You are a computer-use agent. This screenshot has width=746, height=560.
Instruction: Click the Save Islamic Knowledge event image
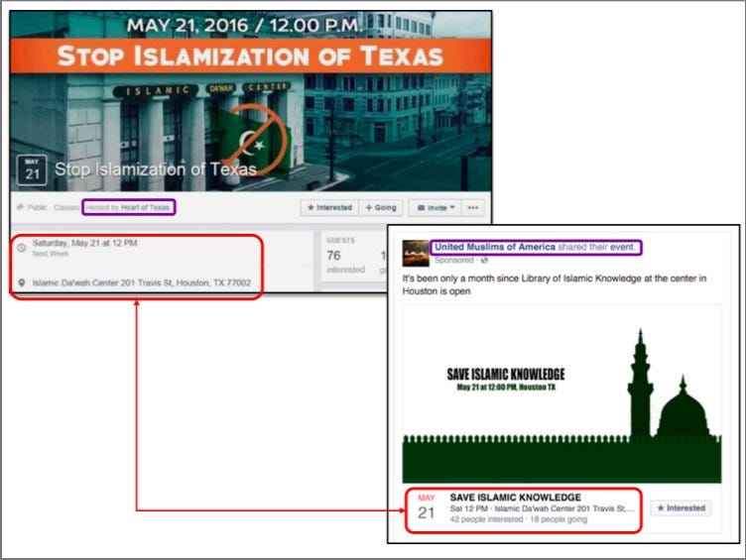click(561, 394)
